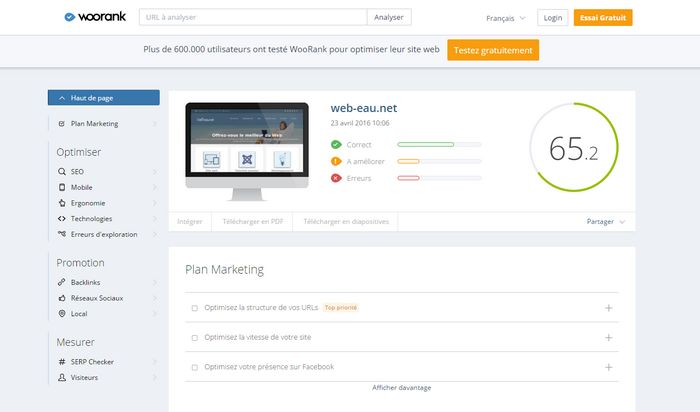Open the Français language dropdown
This screenshot has width=700, height=412.
pos(506,18)
